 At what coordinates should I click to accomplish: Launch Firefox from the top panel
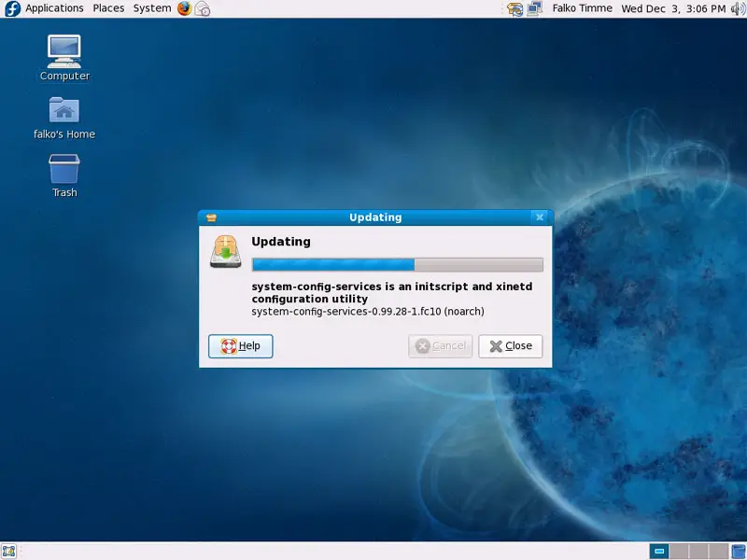184,8
